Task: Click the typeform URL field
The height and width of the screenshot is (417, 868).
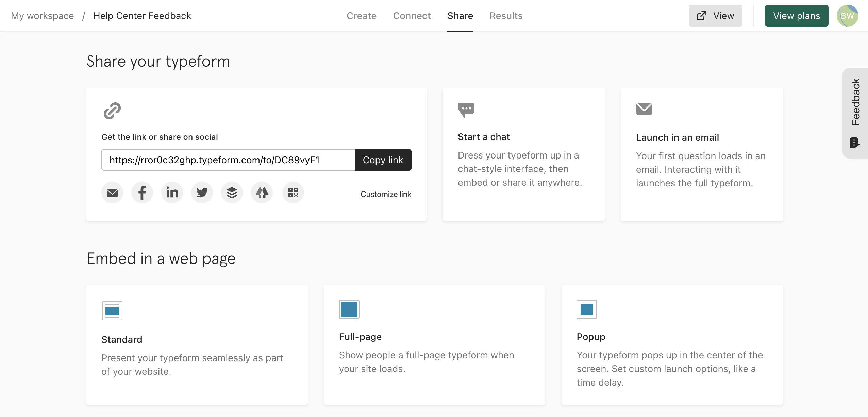Action: (228, 160)
